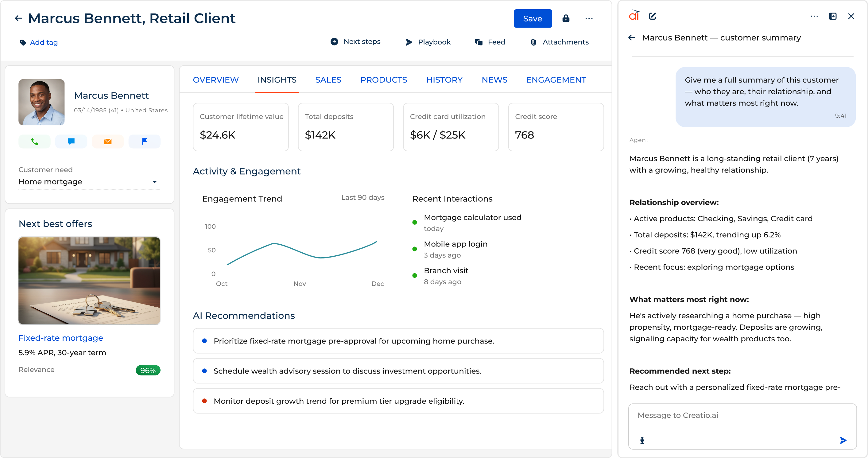Start new chat with compose icon
Screen dimensions: 868x458
[653, 16]
